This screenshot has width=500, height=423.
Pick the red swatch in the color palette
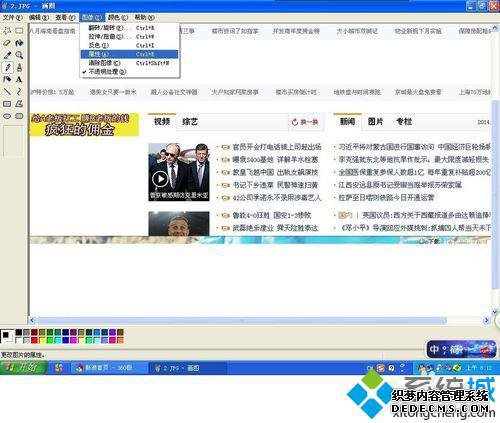(34, 340)
